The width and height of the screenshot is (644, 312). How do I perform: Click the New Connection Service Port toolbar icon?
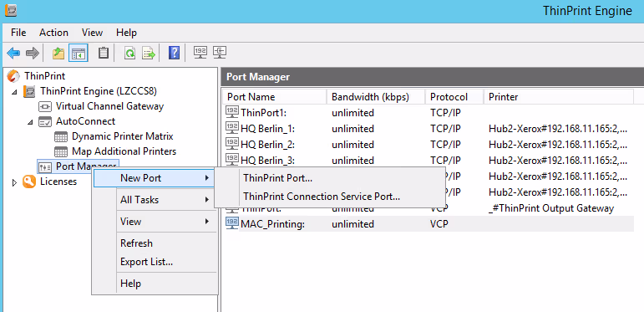coord(220,53)
